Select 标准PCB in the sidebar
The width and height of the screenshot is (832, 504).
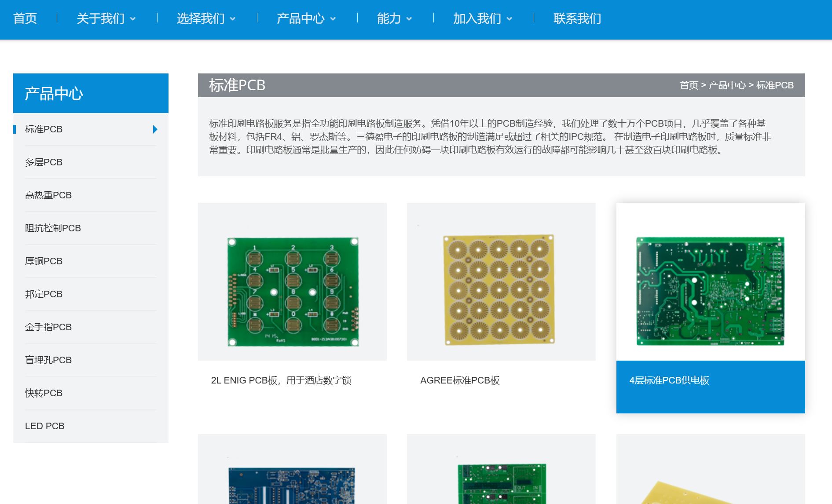[91, 129]
